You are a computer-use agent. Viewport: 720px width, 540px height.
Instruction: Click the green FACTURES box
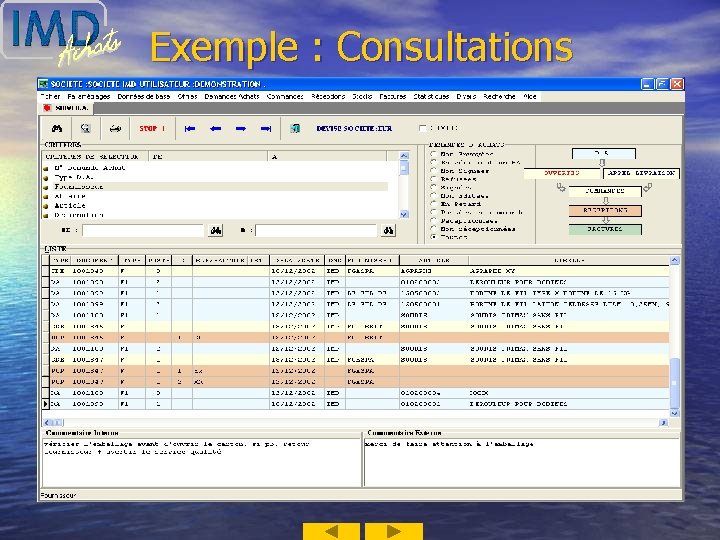point(605,229)
